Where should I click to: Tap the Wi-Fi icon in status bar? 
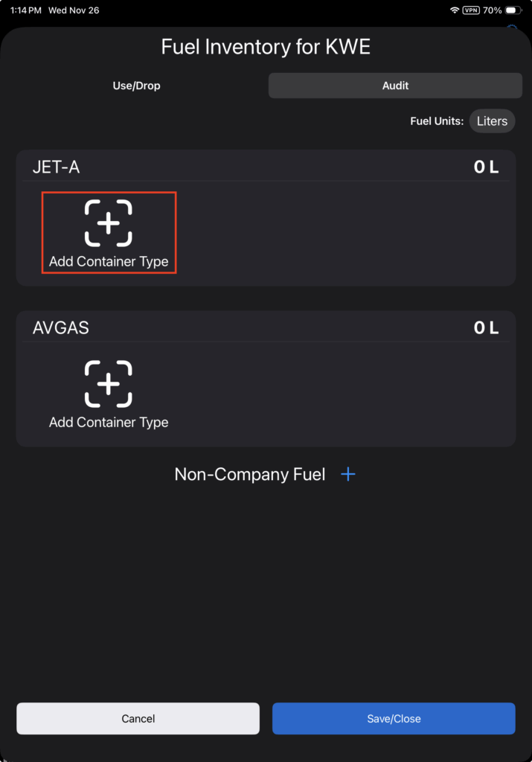[455, 10]
